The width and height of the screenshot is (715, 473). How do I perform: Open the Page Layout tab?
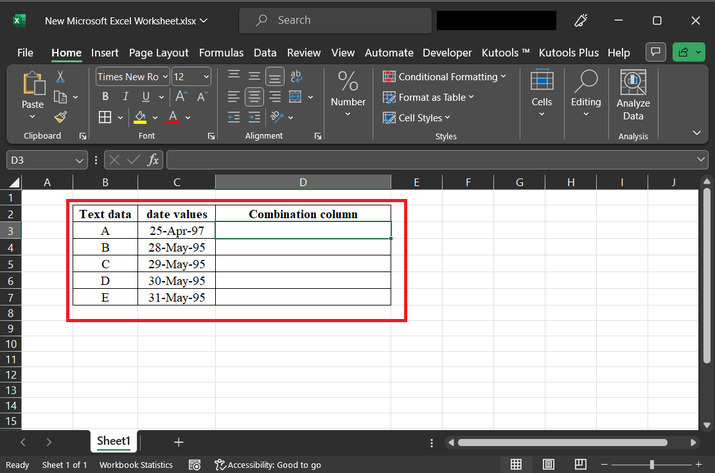point(158,52)
